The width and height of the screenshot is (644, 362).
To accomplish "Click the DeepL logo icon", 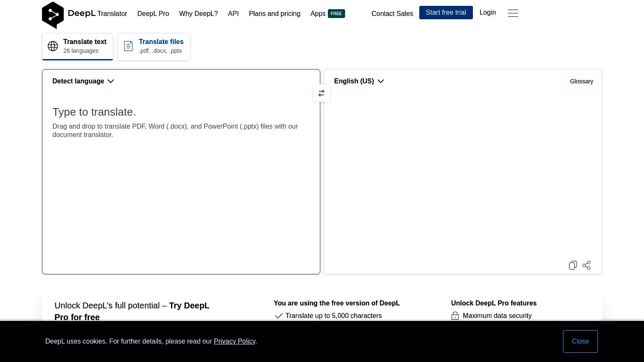I will click(x=53, y=15).
